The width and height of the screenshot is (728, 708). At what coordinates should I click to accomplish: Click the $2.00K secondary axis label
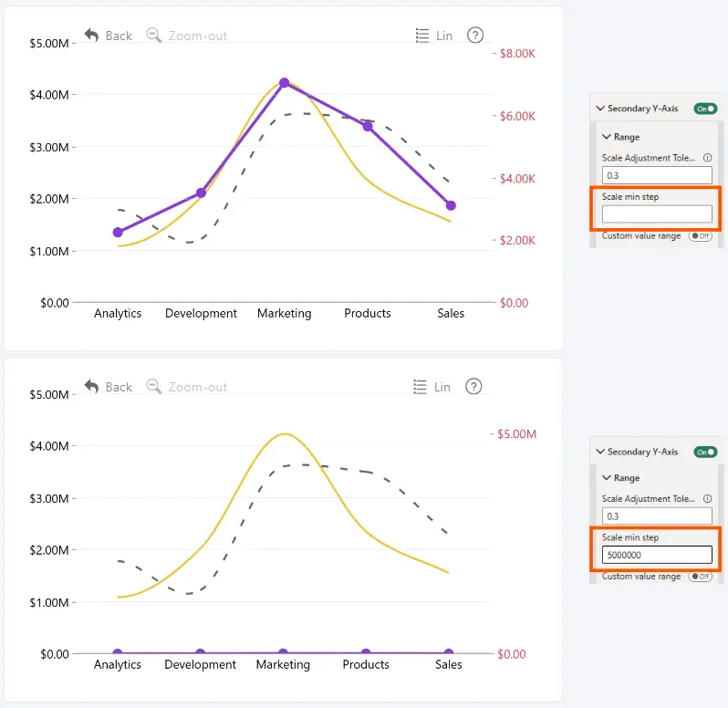517,241
